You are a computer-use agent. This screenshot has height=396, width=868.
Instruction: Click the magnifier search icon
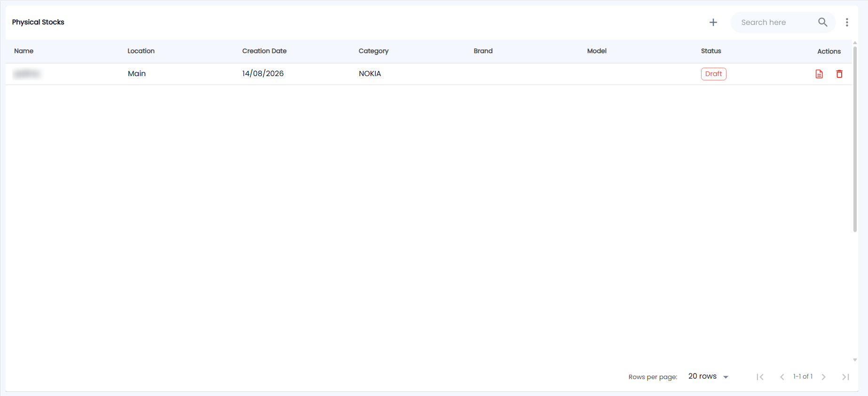point(822,22)
